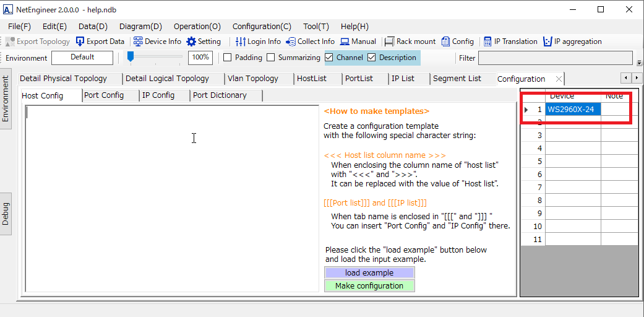Screen dimensions: 644x317
Task: Open the IP Translation tool
Action: tap(487, 41)
